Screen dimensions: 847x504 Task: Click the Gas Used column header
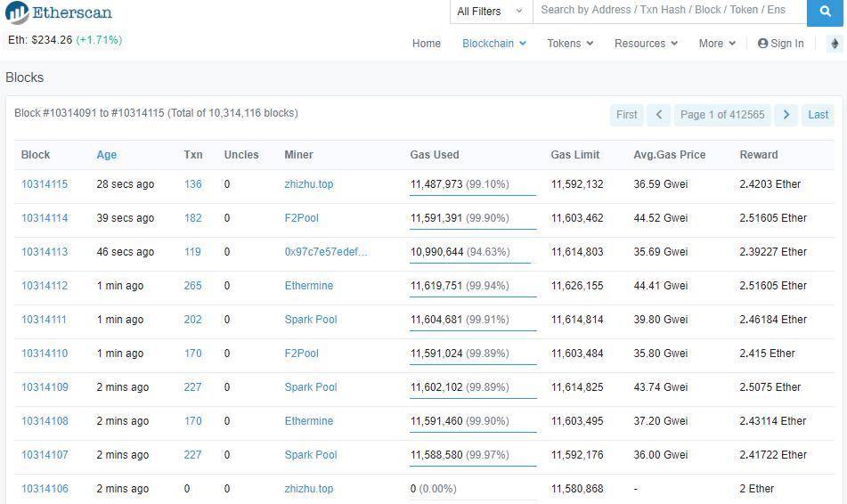tap(435, 155)
